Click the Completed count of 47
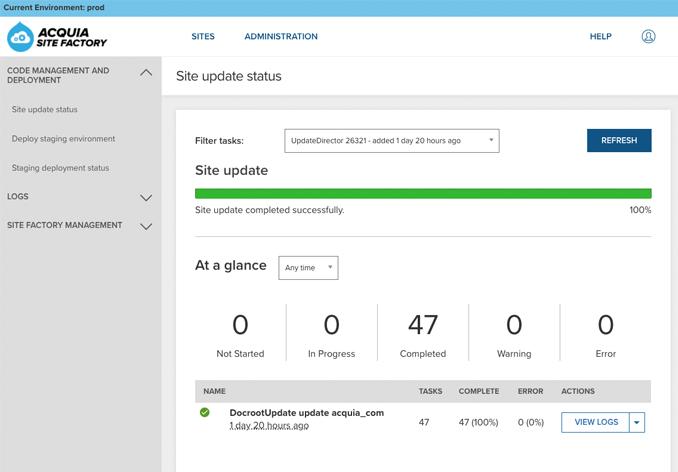Screen dimensions: 678x472 423,326
